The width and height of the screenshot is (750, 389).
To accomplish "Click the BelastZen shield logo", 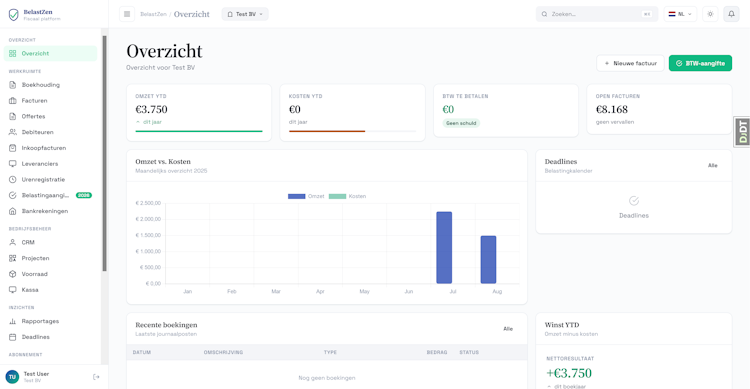I will (x=14, y=15).
